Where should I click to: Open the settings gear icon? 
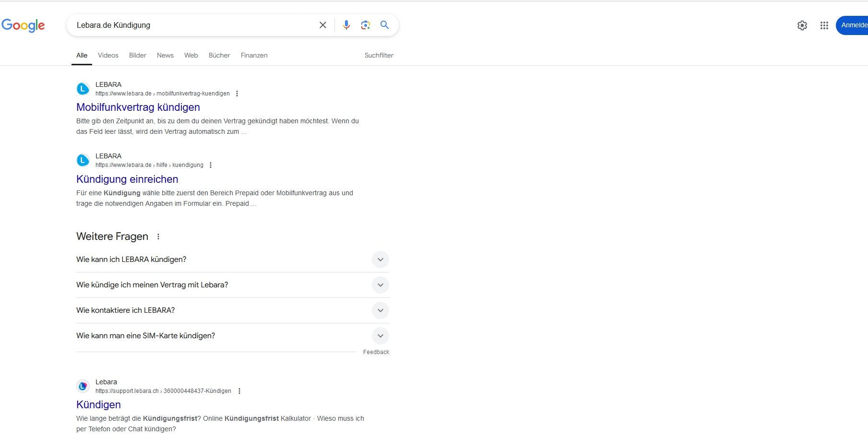point(802,25)
